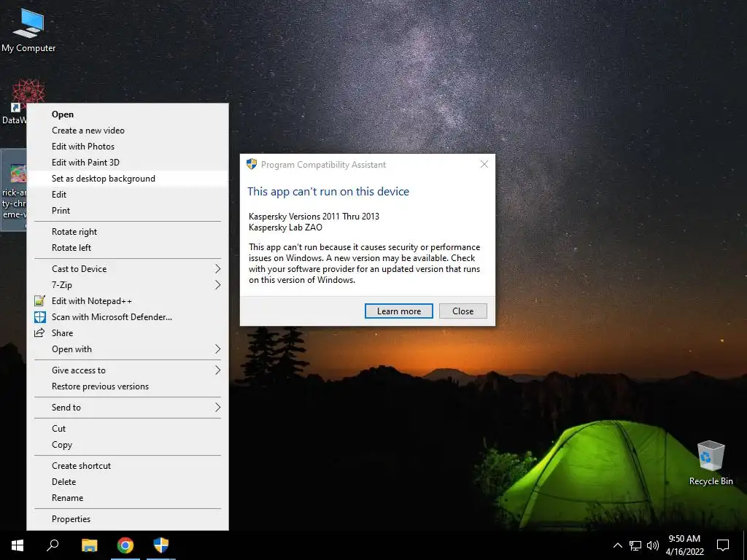Click the Windows Start button

(18, 545)
